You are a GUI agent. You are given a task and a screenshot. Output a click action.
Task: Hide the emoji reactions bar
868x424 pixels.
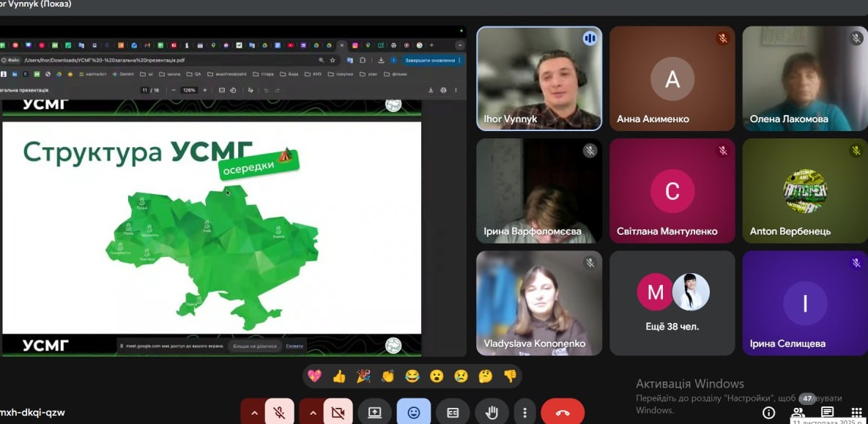[414, 412]
